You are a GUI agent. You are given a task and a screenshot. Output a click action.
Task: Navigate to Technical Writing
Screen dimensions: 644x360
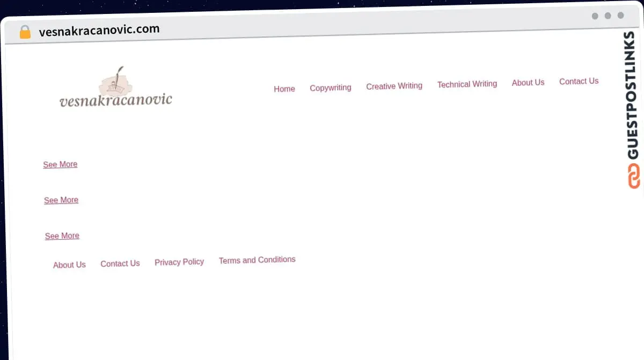click(467, 84)
